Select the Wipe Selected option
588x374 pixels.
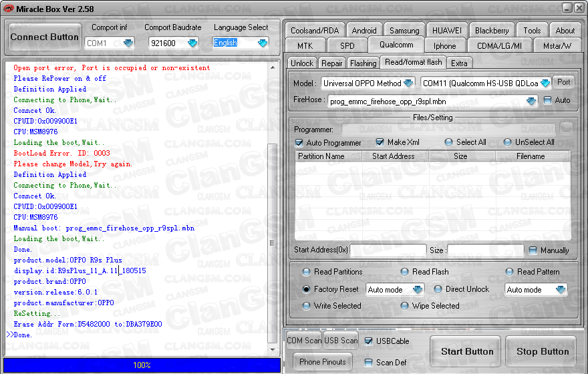point(404,306)
